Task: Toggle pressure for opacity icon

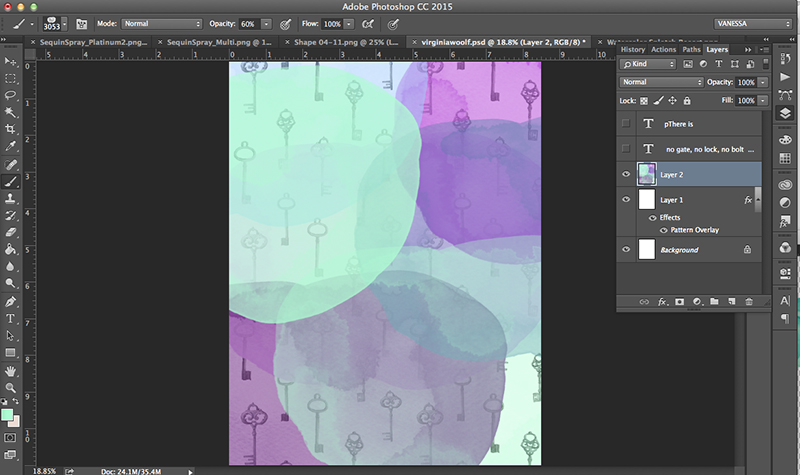Action: coord(286,24)
